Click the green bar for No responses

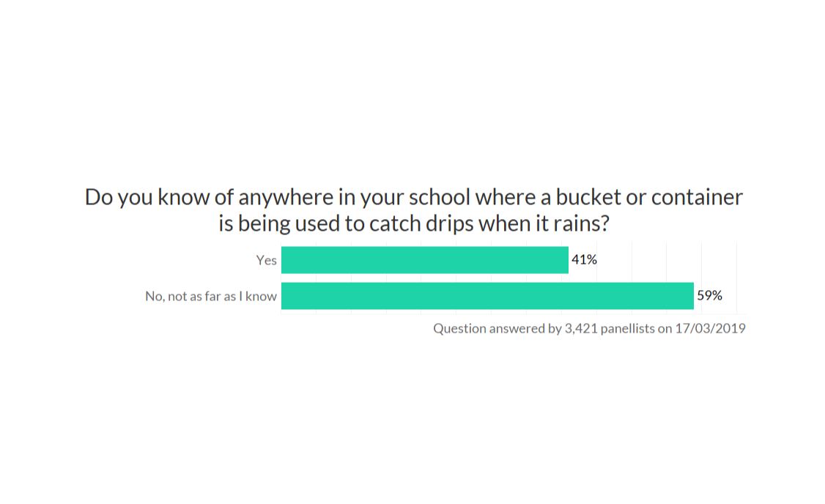487,296
